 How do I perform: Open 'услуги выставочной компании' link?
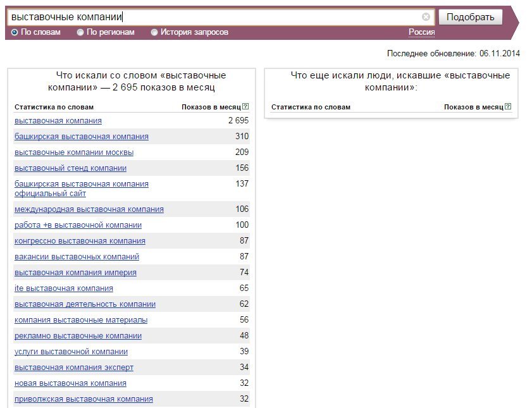(x=71, y=351)
